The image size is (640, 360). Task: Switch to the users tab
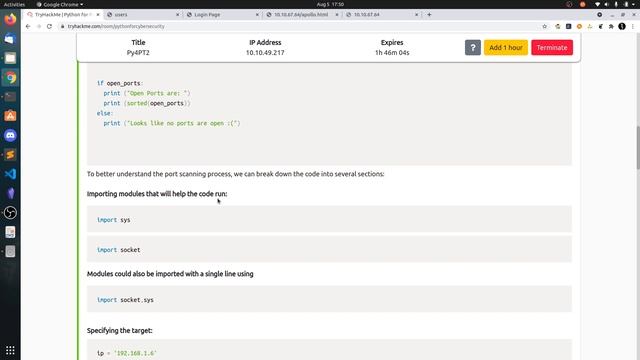coord(143,14)
